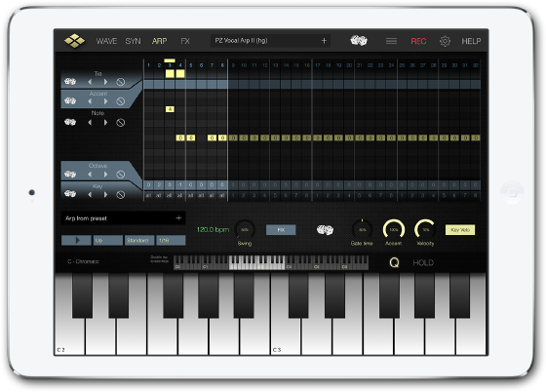Click the randomize dice next to FX button
546x392 pixels.
click(x=325, y=230)
